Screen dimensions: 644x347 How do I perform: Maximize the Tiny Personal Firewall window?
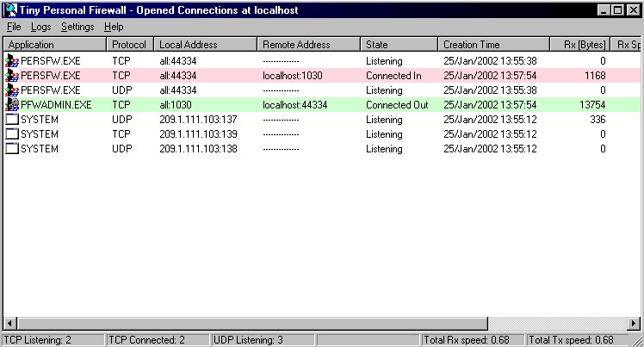(x=617, y=10)
